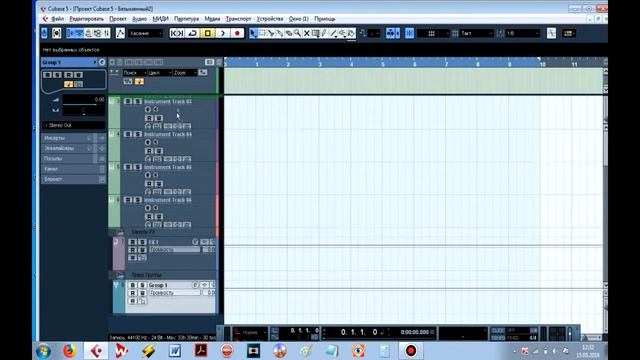The height and width of the screenshot is (360, 640).
Task: Jump to previous or next marker button
Action: point(177,33)
